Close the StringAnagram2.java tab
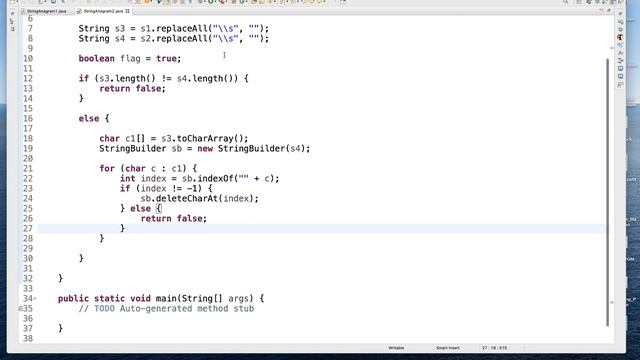This screenshot has width=640, height=360. point(128,11)
